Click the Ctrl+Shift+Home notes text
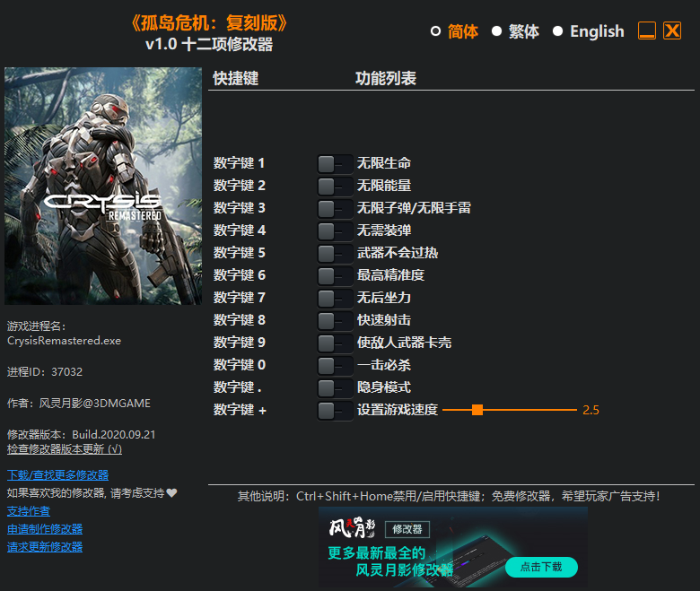The width and height of the screenshot is (700, 591). tap(448, 496)
